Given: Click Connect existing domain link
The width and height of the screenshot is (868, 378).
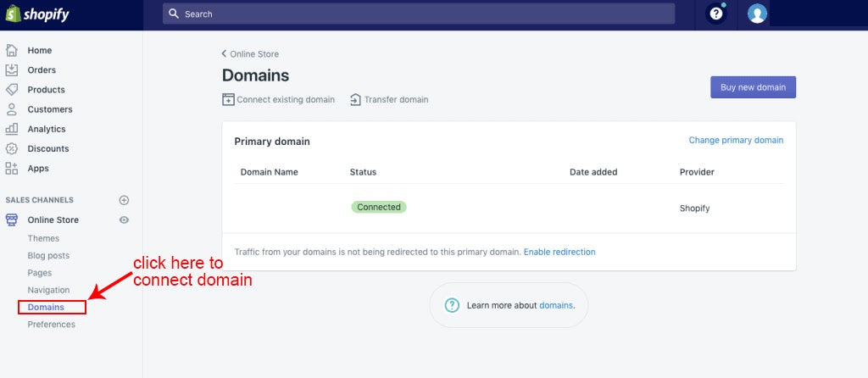Looking at the screenshot, I should (286, 100).
